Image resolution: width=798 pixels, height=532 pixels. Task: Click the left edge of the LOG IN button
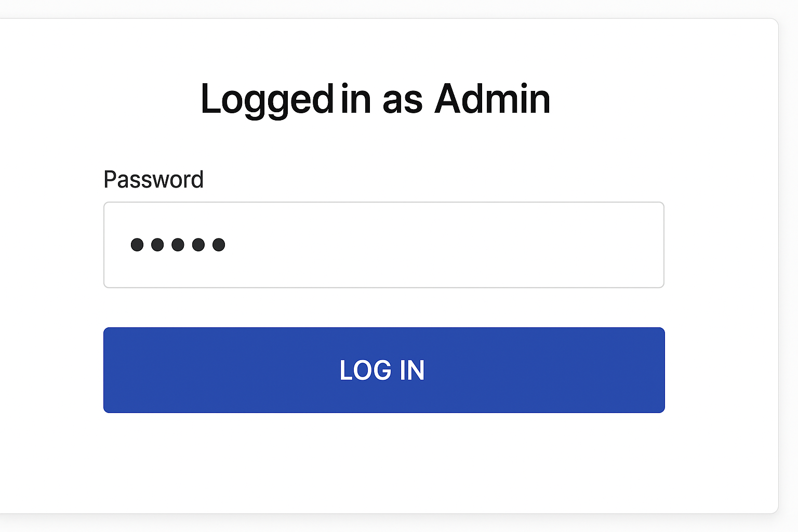point(112,370)
